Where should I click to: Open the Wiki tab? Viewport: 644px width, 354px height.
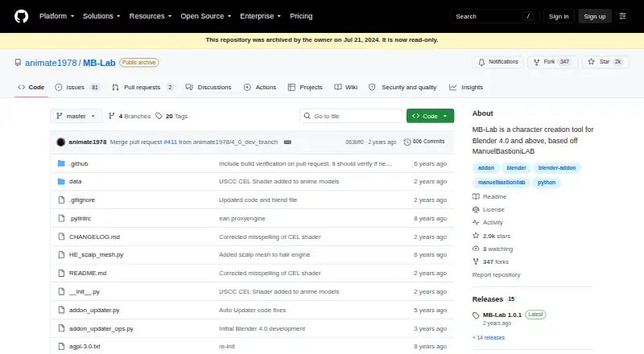pos(346,87)
